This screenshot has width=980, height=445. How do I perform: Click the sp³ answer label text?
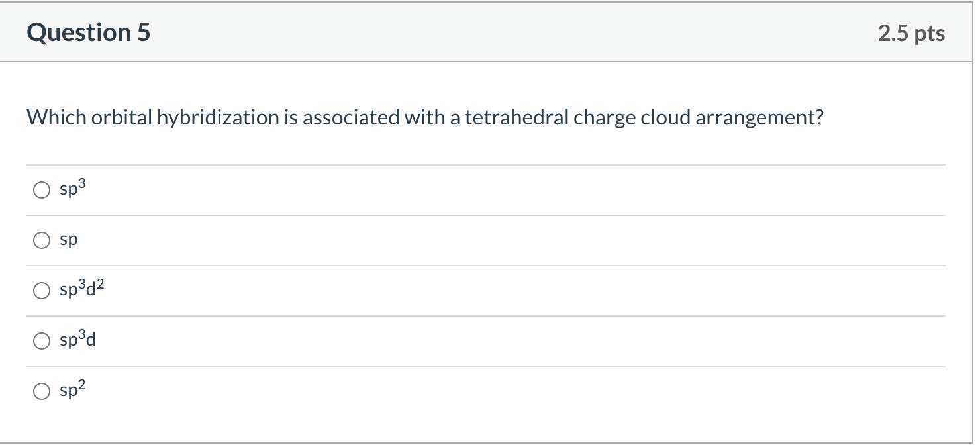73,190
